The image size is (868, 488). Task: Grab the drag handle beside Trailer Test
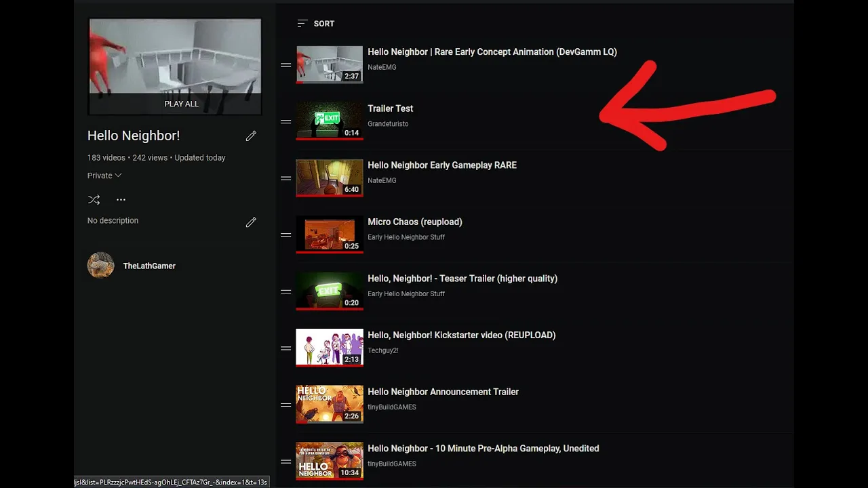point(286,122)
